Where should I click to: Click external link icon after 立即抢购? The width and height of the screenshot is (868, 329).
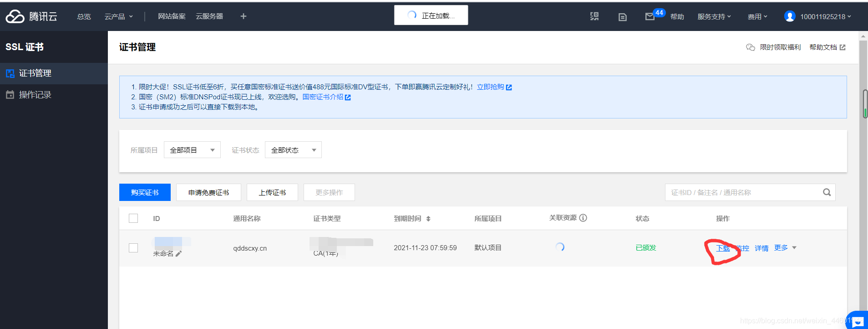[x=509, y=87]
